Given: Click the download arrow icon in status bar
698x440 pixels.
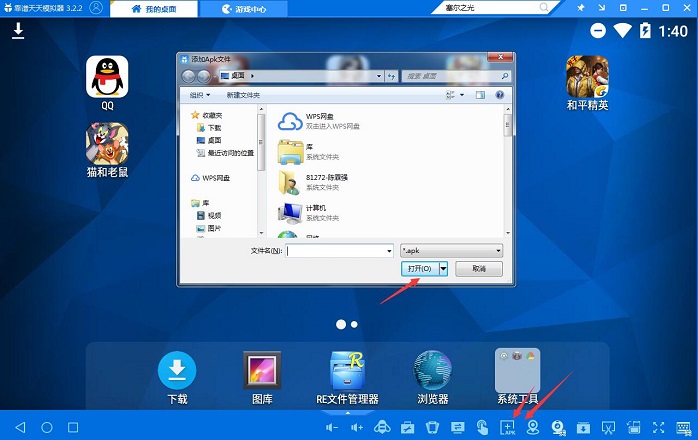Looking at the screenshot, I should (18, 31).
